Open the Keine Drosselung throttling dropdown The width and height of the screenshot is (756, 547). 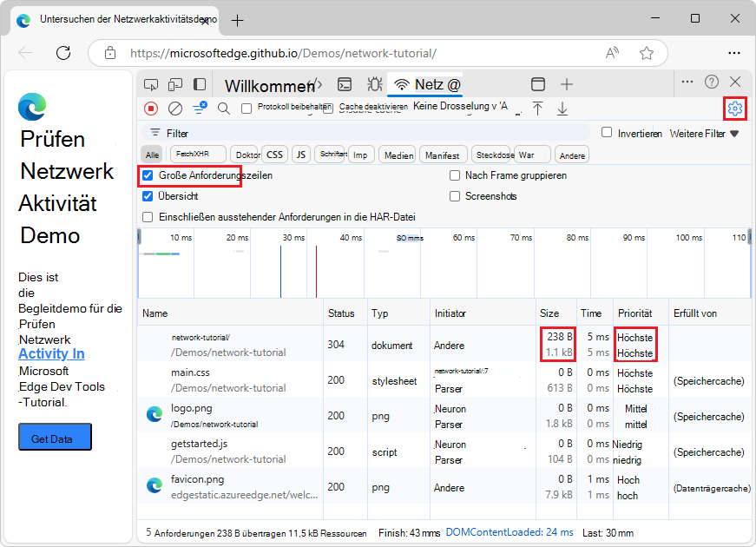click(462, 107)
